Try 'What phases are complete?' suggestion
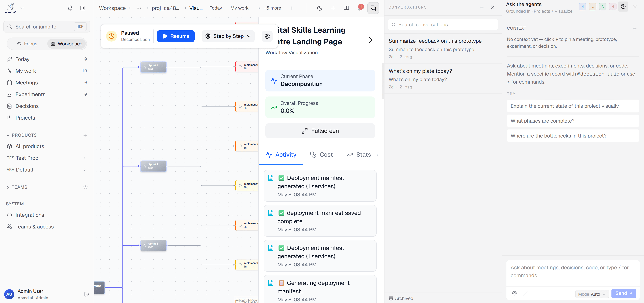The width and height of the screenshot is (644, 303). tap(573, 121)
